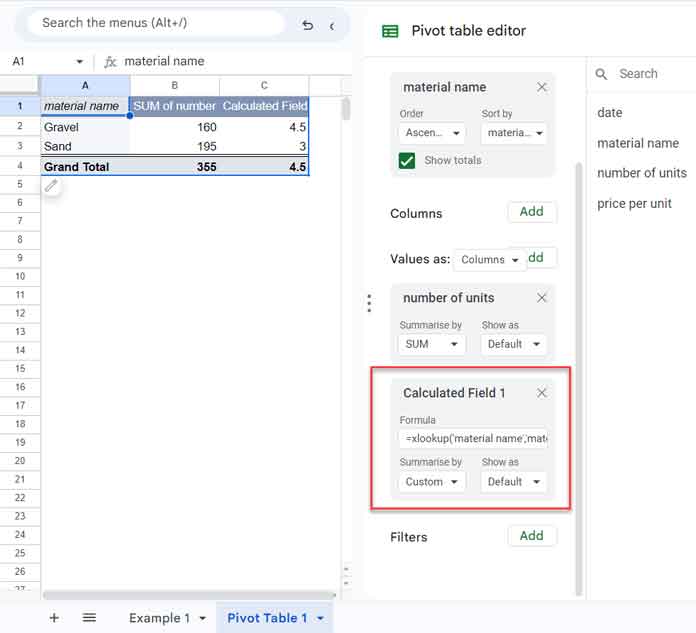Screen dimensions: 696x633
Task: Click the material name header cell
Action: [85, 106]
